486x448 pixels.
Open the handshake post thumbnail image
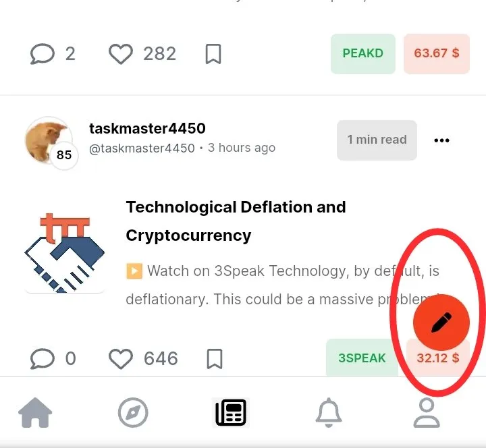65,253
